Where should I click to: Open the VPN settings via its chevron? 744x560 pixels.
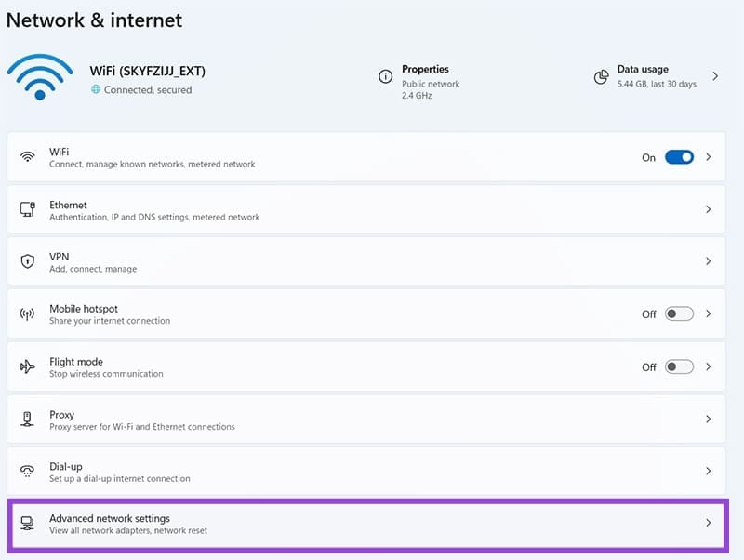[x=709, y=261]
